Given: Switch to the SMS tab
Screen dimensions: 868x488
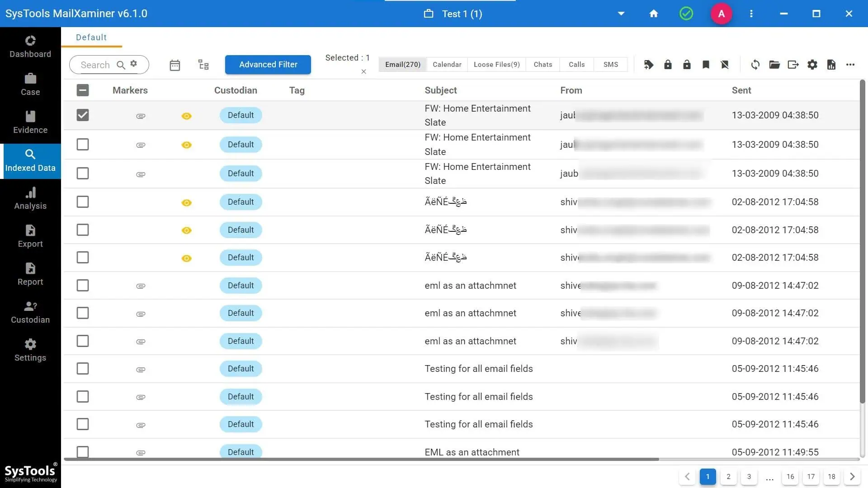Looking at the screenshot, I should (611, 65).
